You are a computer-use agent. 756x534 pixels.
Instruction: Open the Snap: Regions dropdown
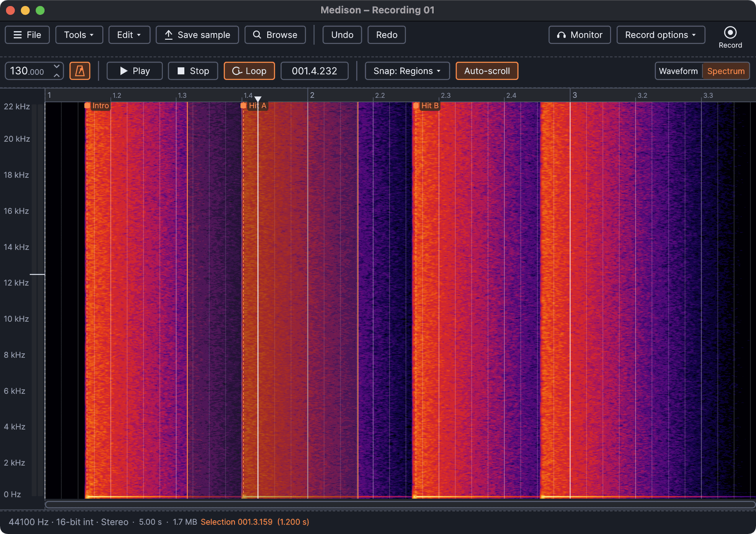pos(407,71)
